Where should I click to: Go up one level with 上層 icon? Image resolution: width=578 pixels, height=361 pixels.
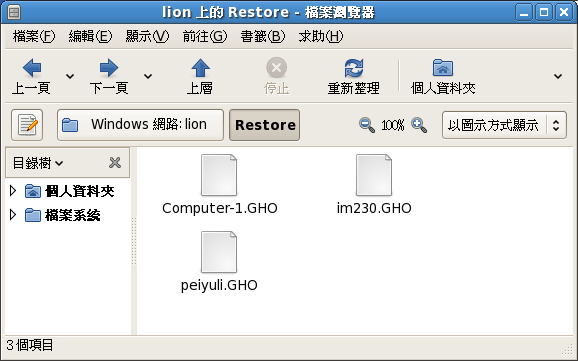(200, 68)
